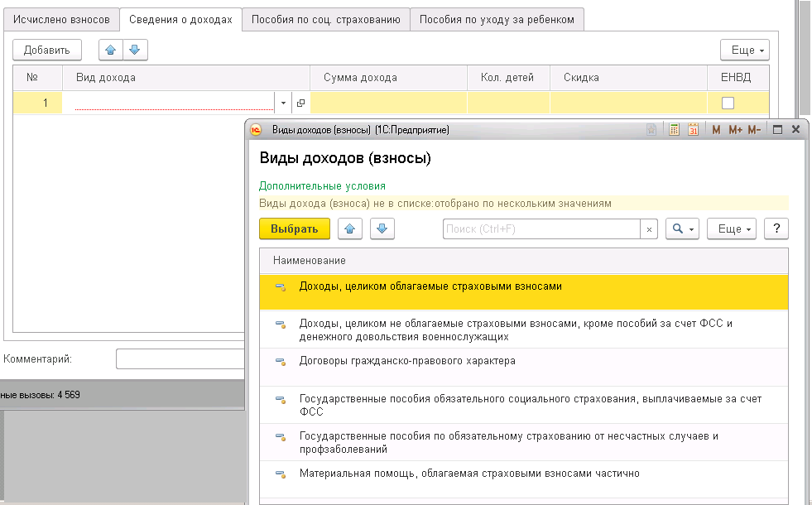Expand the Вид дохода dropdown arrow
The image size is (812, 505).
click(x=283, y=103)
